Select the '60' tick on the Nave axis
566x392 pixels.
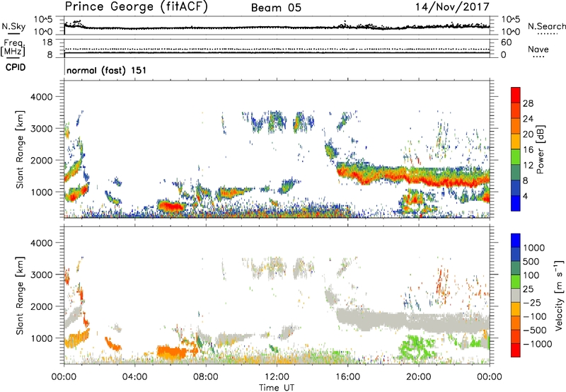[506, 42]
